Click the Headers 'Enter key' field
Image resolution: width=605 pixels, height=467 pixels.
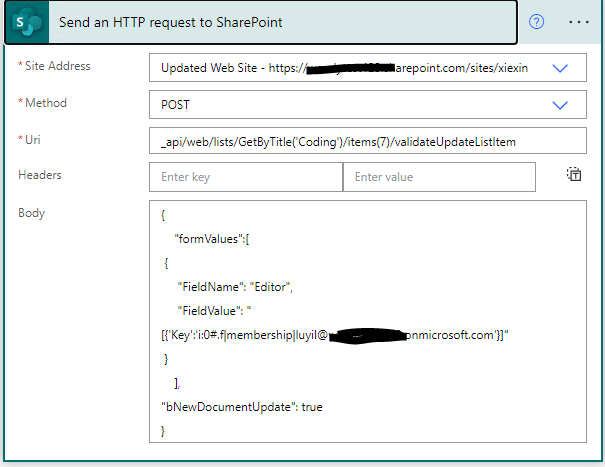pos(246,177)
